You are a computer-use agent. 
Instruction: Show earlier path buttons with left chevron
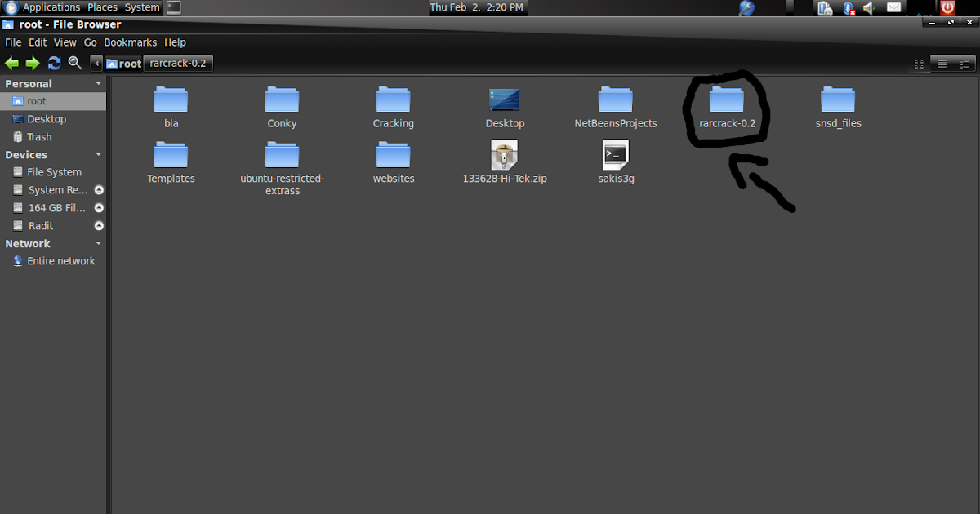97,64
